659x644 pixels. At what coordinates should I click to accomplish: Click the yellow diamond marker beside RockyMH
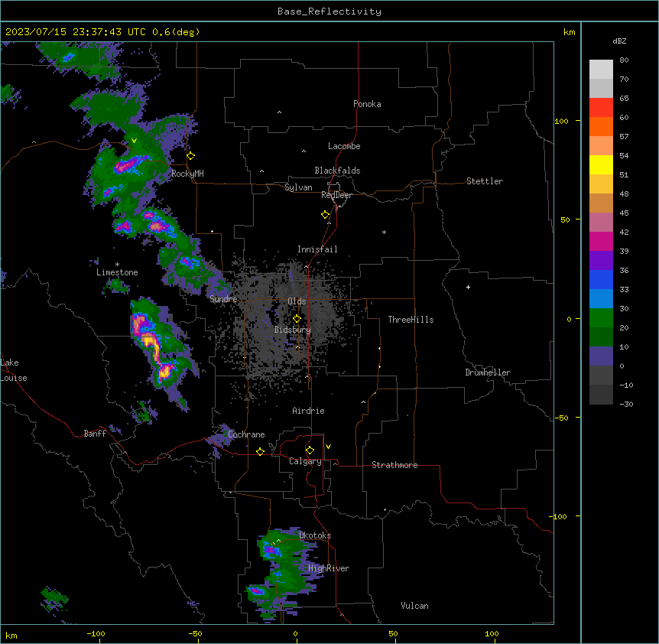[191, 156]
